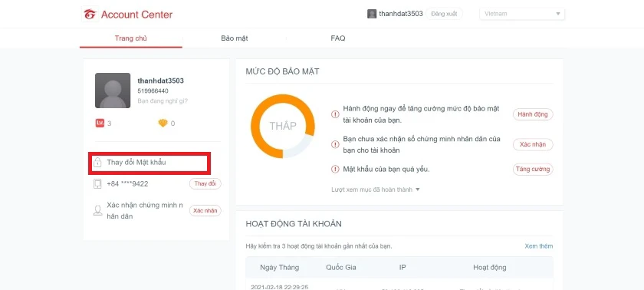This screenshot has width=644, height=290.
Task: Click the Quốc Gia column header
Action: [341, 268]
